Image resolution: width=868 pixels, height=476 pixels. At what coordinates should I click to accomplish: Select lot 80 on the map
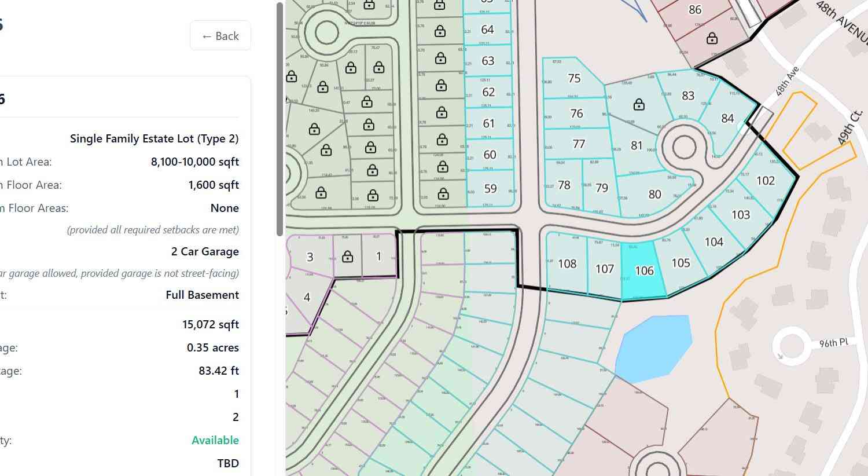654,194
